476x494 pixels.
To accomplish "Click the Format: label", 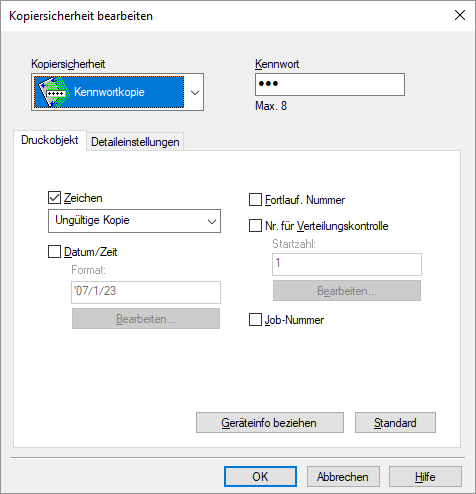I will coord(88,270).
